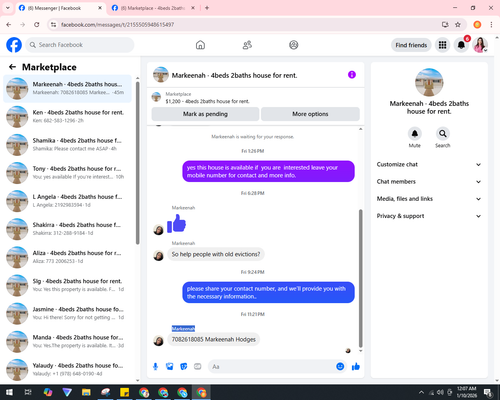
Task: Expand Chat members section
Action: click(x=429, y=182)
